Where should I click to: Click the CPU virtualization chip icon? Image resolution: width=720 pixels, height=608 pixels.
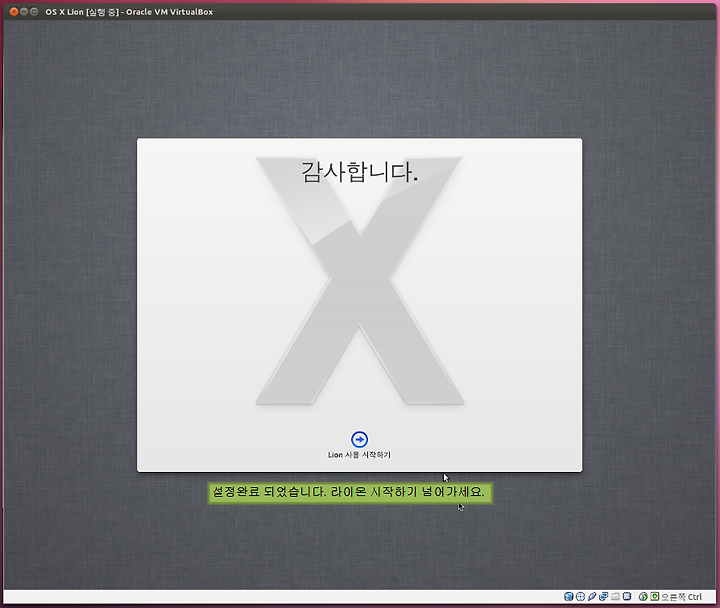(627, 597)
